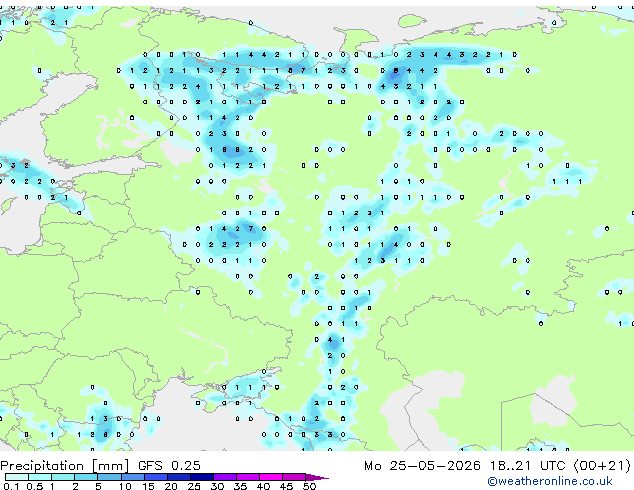This screenshot has width=634, height=490.
Task: Click the legend scale label '35'
Action: coord(240,486)
